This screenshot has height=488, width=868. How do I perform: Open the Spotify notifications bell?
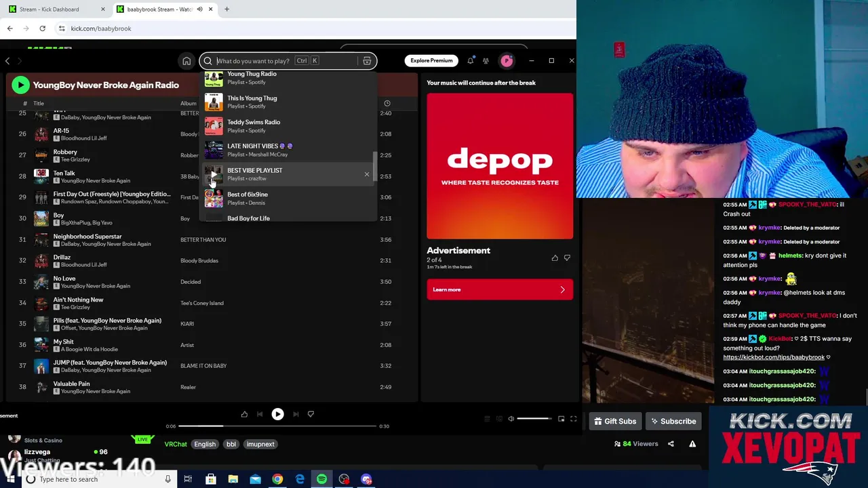coord(470,60)
